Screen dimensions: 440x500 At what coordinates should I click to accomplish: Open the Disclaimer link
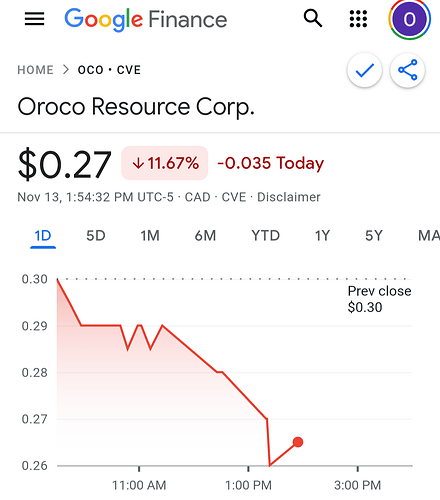[x=289, y=197]
